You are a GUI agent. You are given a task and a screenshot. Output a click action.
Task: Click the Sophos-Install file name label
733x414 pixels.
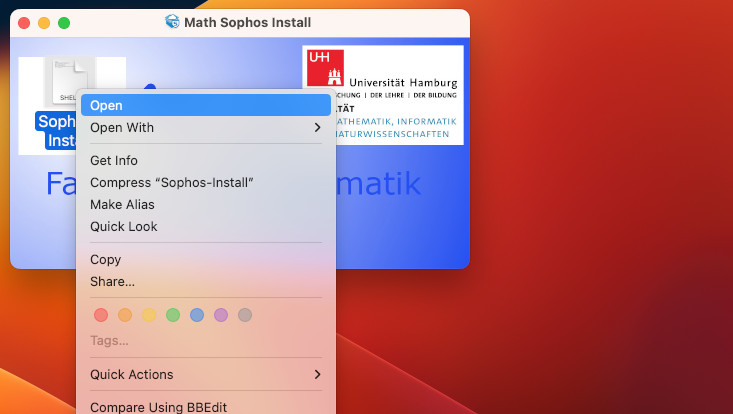tap(57, 131)
